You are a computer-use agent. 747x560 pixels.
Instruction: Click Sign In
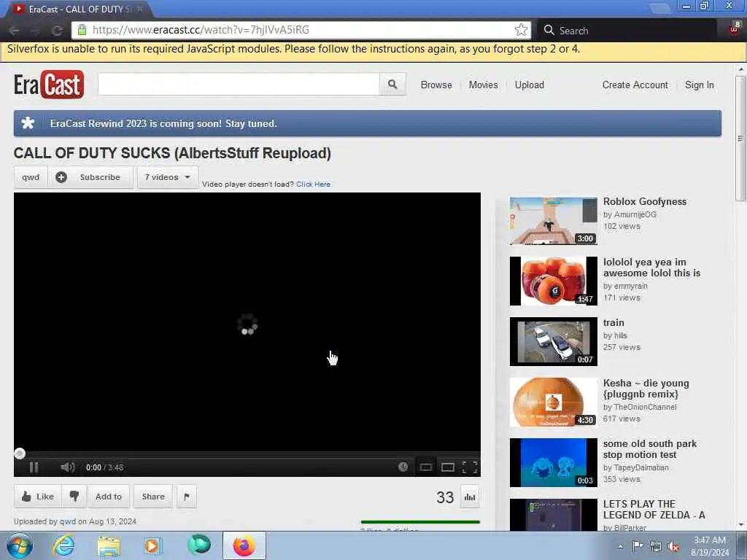tap(700, 85)
